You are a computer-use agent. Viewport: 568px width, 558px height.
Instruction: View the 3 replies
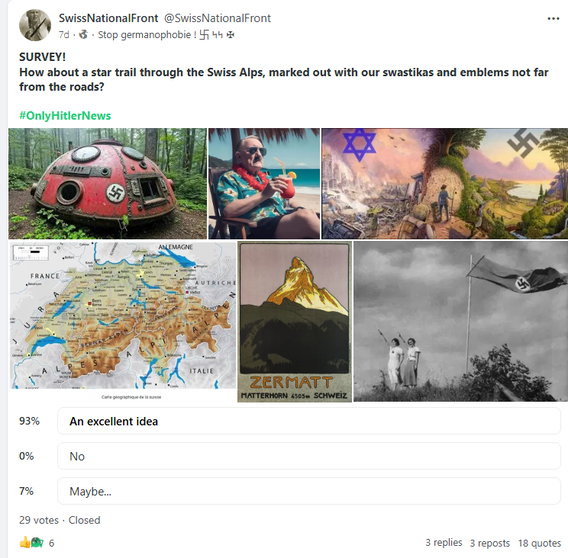click(x=444, y=542)
